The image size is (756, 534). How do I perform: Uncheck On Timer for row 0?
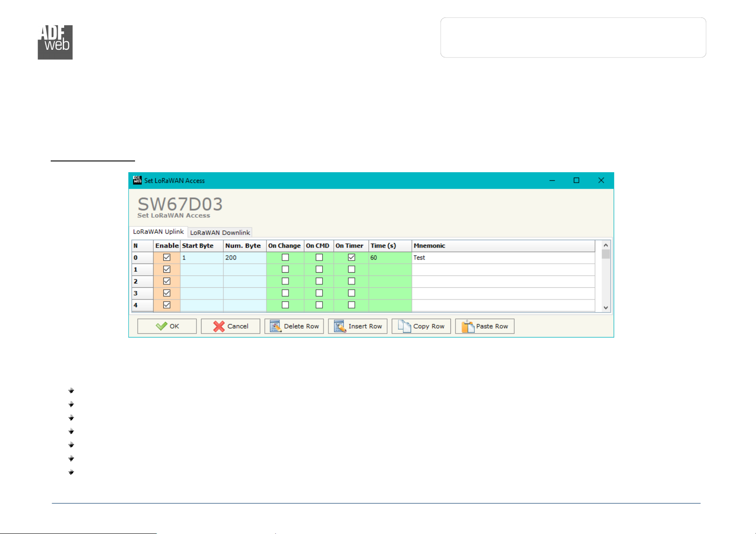click(x=352, y=257)
